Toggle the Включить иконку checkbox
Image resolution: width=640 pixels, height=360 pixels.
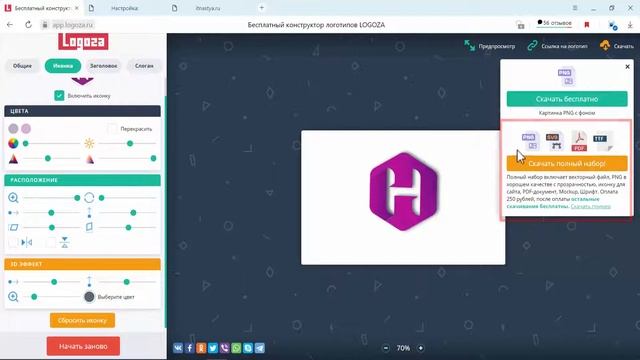click(x=59, y=96)
